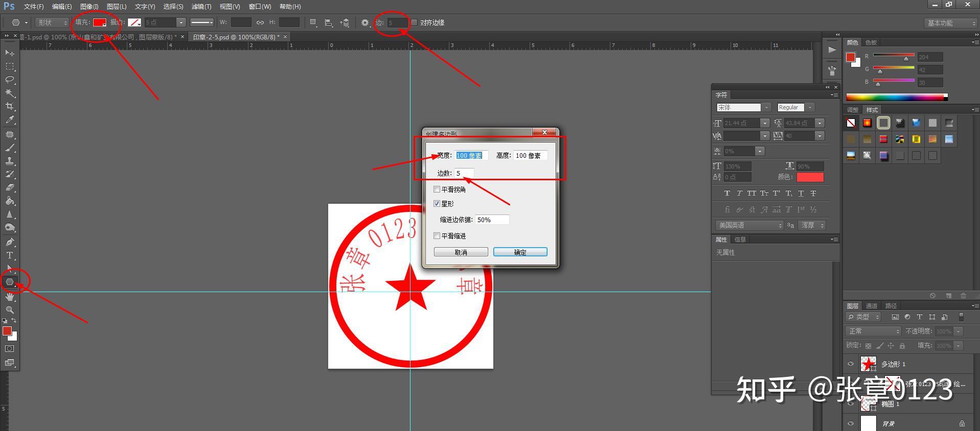980x431 pixels.
Task: Click the lock all layer icon
Action: point(902,346)
